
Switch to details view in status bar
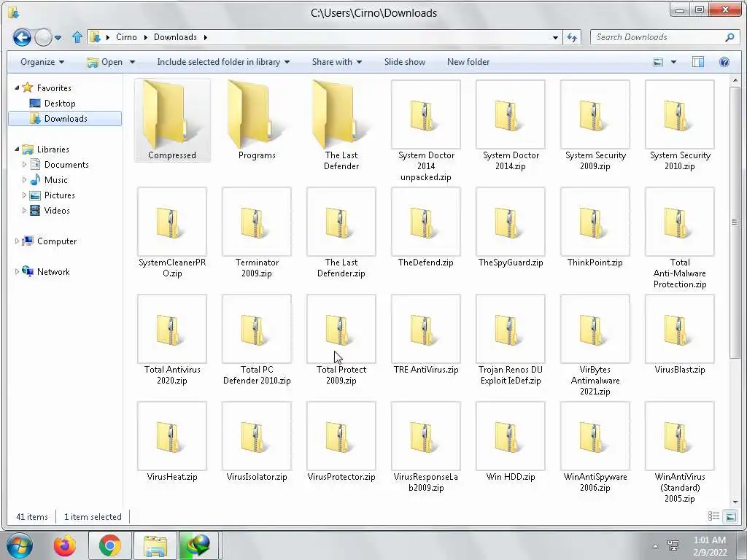coord(713,516)
